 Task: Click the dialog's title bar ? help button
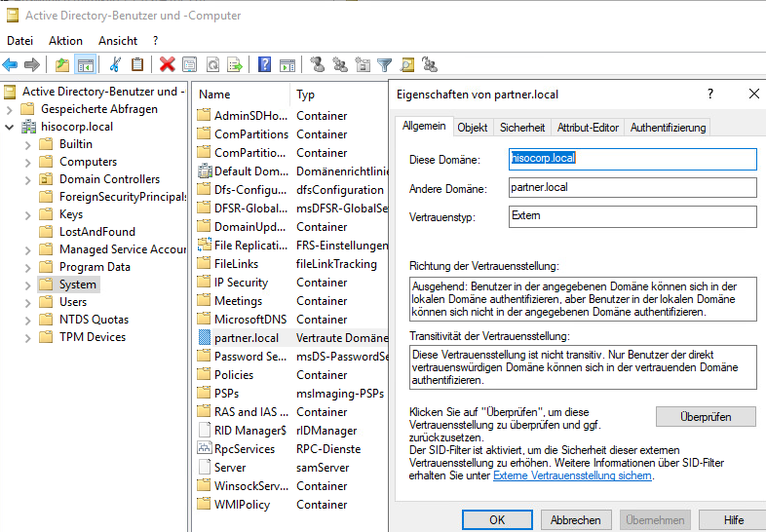[710, 94]
